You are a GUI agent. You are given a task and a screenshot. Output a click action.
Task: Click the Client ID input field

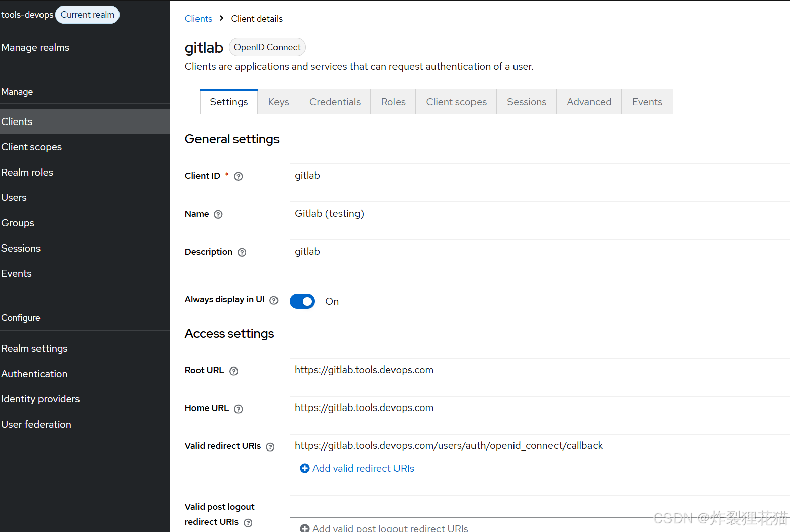pos(540,175)
